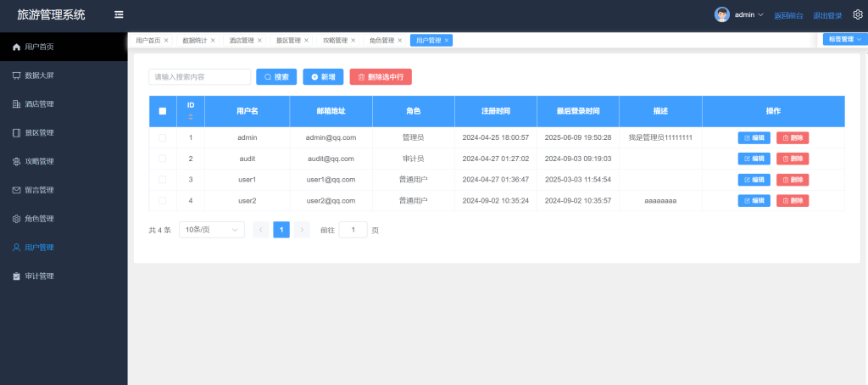The image size is (868, 385).
Task: Switch to the 角色管理 tab
Action: (382, 41)
